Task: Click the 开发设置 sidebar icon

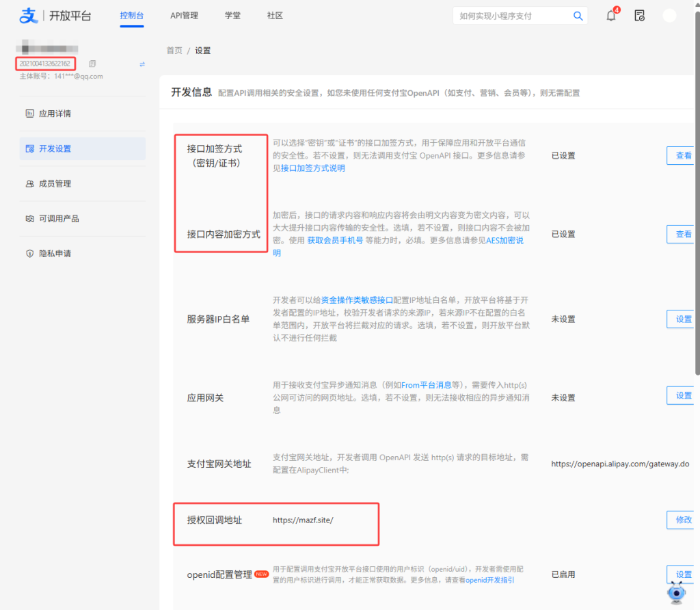Action: coord(30,148)
